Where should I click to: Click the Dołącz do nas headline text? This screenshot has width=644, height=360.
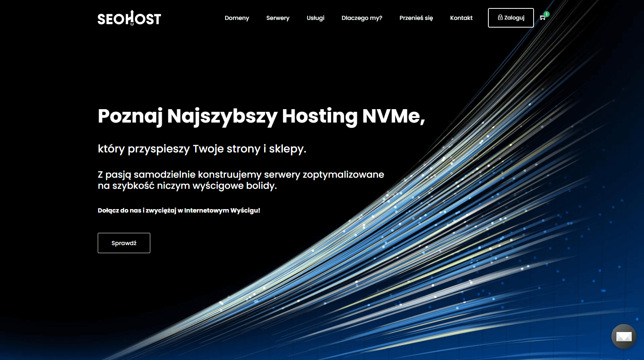179,210
